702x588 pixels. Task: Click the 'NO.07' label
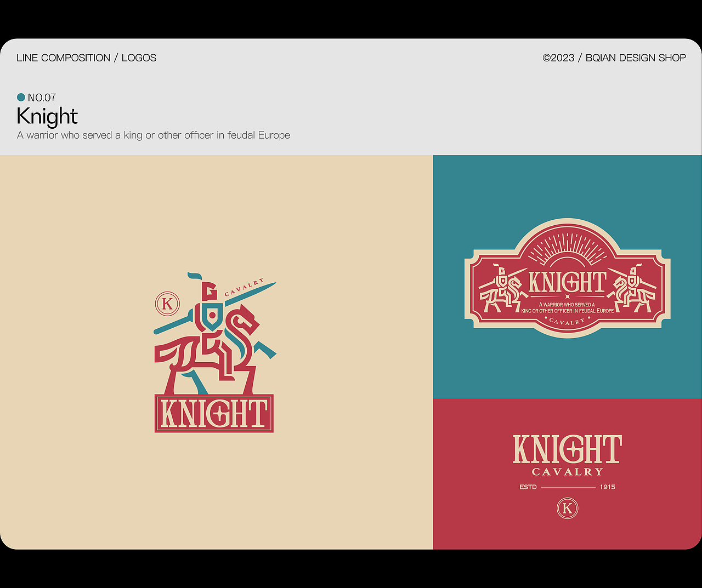(42, 98)
